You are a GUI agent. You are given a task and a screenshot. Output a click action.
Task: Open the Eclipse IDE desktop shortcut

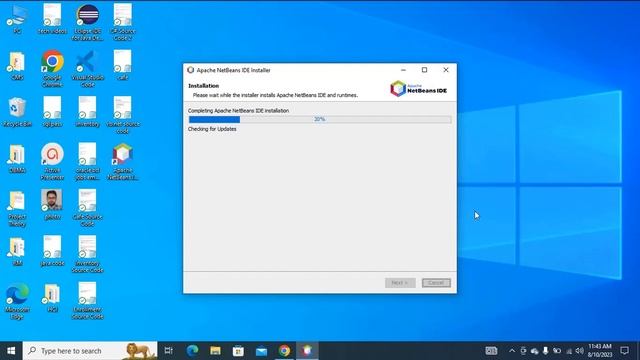click(87, 21)
